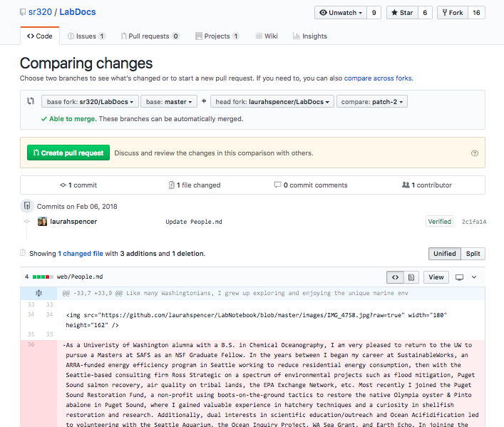The image size is (504, 427).
Task: Click the compare arrows icon beside base fork
Action: click(31, 101)
